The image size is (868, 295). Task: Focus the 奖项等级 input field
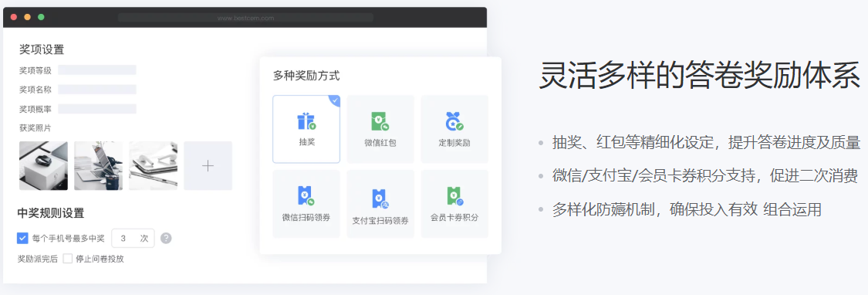pos(97,70)
